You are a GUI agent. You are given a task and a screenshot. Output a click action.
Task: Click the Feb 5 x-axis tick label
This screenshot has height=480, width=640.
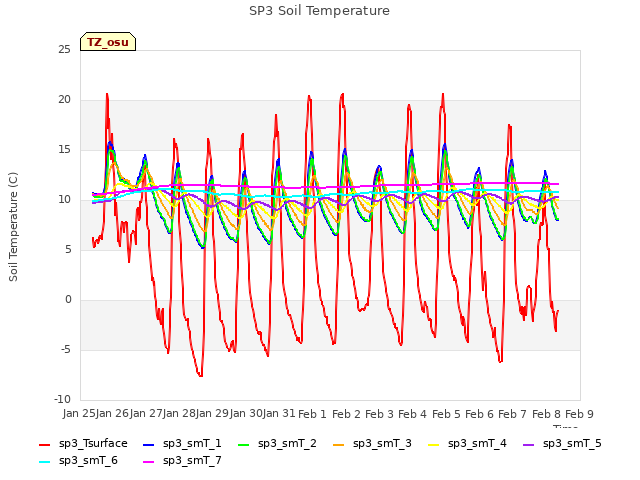click(446, 414)
